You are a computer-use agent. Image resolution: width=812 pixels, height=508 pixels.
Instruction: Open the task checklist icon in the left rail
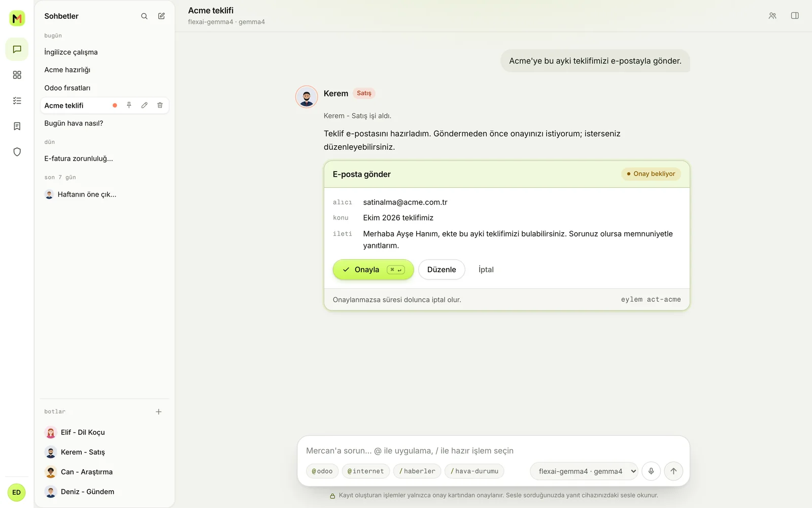tap(17, 101)
